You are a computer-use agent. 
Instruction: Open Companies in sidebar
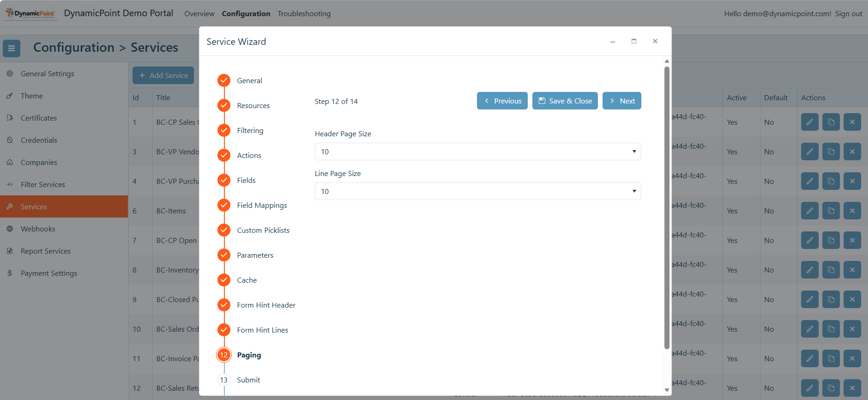64,163
